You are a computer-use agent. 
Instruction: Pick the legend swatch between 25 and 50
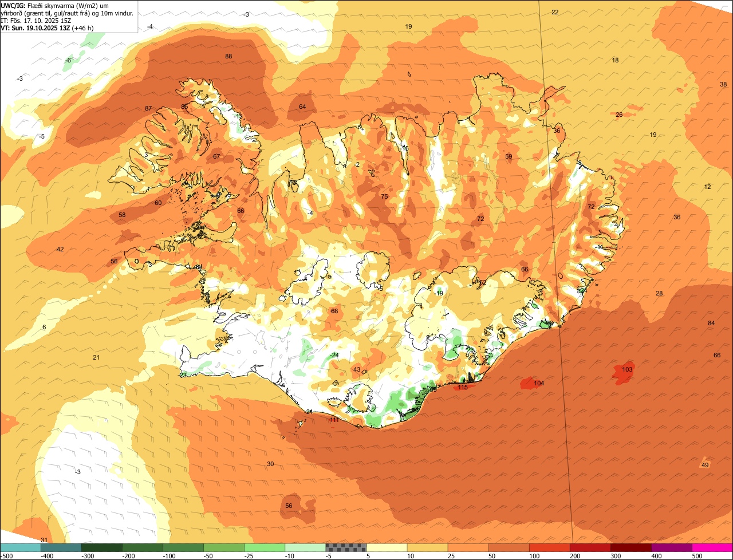[x=468, y=547]
